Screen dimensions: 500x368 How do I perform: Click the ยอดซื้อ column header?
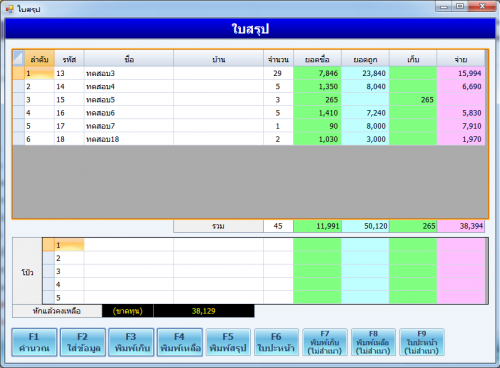(x=317, y=59)
